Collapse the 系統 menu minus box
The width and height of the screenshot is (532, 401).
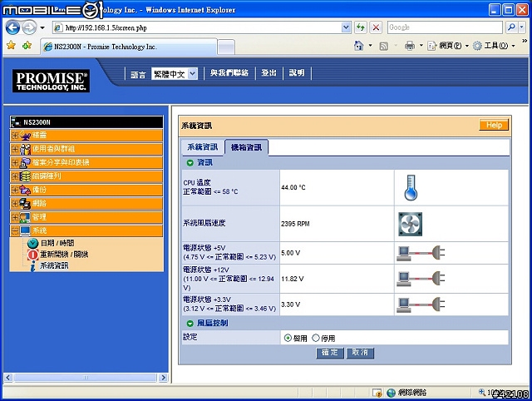click(15, 231)
